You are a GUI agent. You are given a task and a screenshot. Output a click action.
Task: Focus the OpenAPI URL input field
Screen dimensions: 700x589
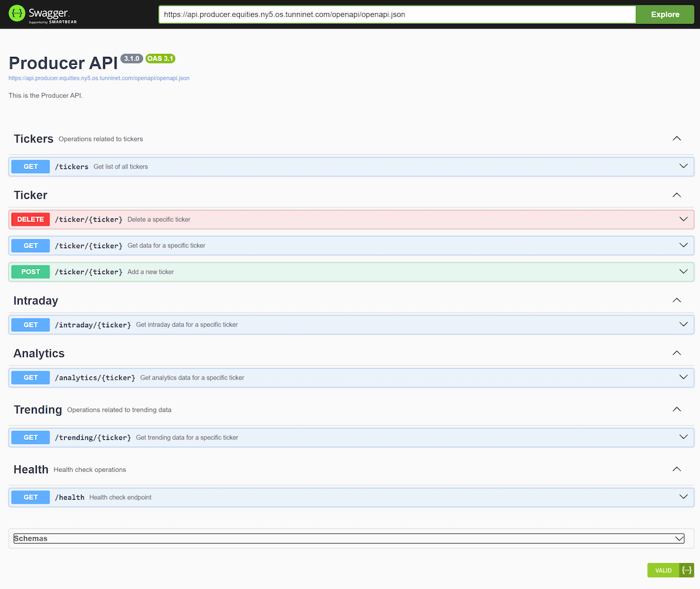coord(397,14)
